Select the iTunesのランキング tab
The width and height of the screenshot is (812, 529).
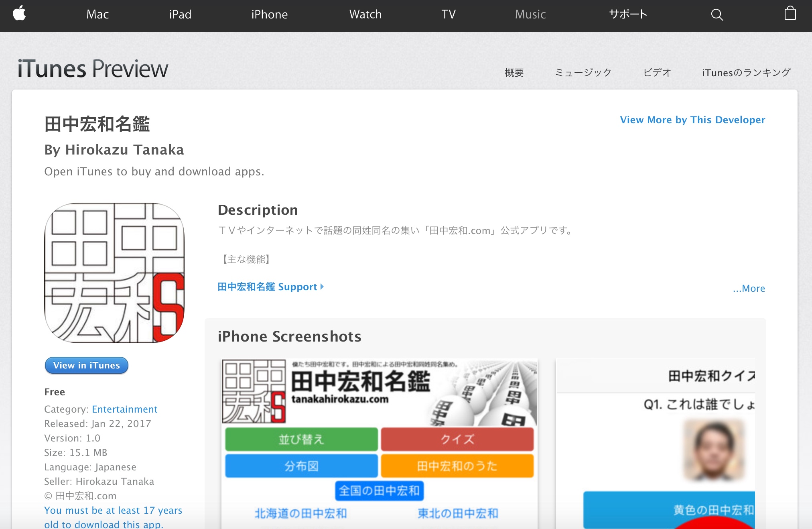(746, 73)
